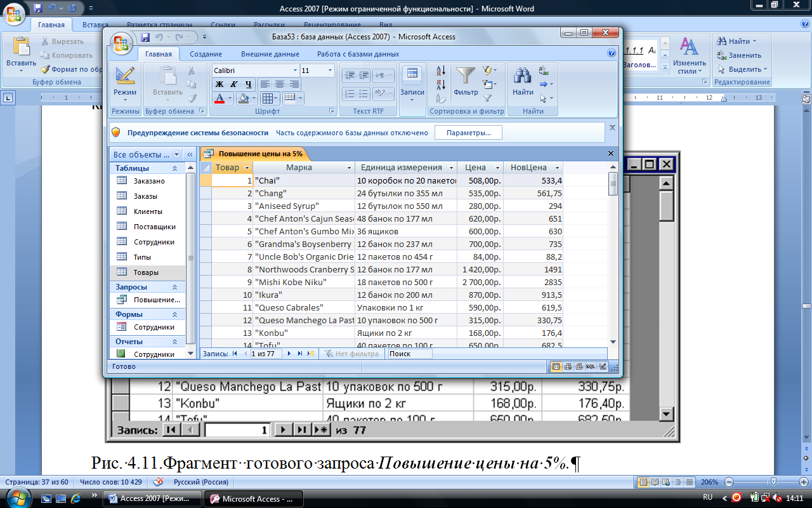Open the font size 11 dropdown
Image resolution: width=812 pixels, height=508 pixels.
pyautogui.click(x=330, y=70)
